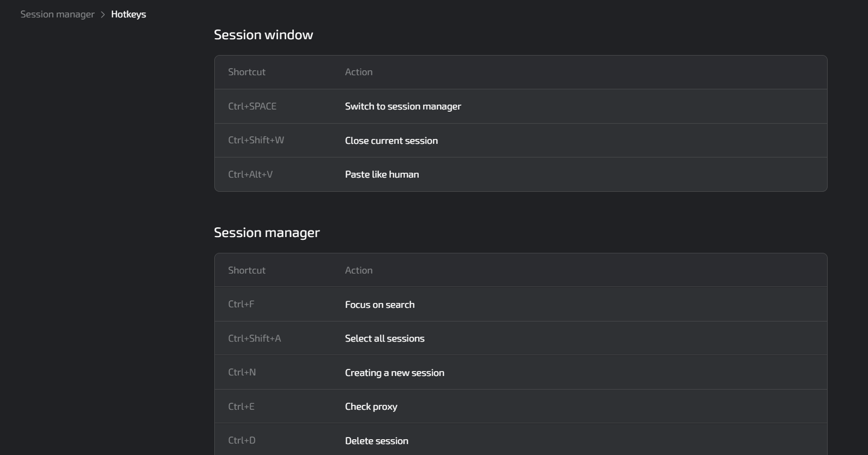Image resolution: width=868 pixels, height=455 pixels.
Task: Select the Ctrl+SPACE shortcut row
Action: tap(252, 106)
